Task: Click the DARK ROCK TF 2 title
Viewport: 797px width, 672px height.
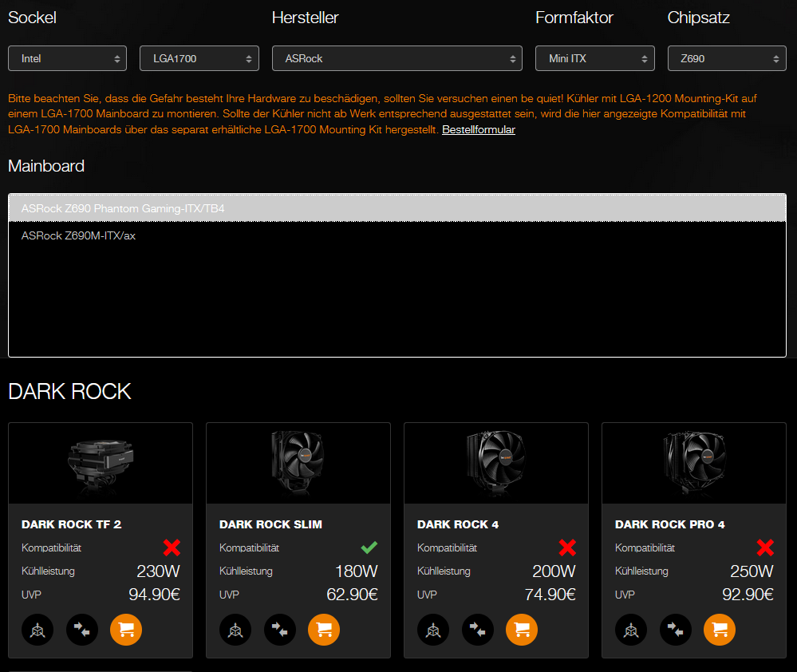Action: [x=71, y=524]
